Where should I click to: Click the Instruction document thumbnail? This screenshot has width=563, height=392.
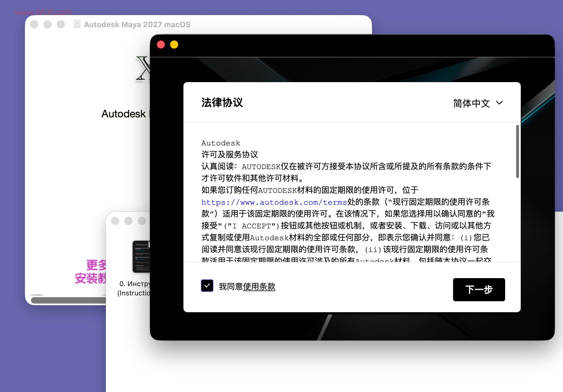[x=141, y=257]
